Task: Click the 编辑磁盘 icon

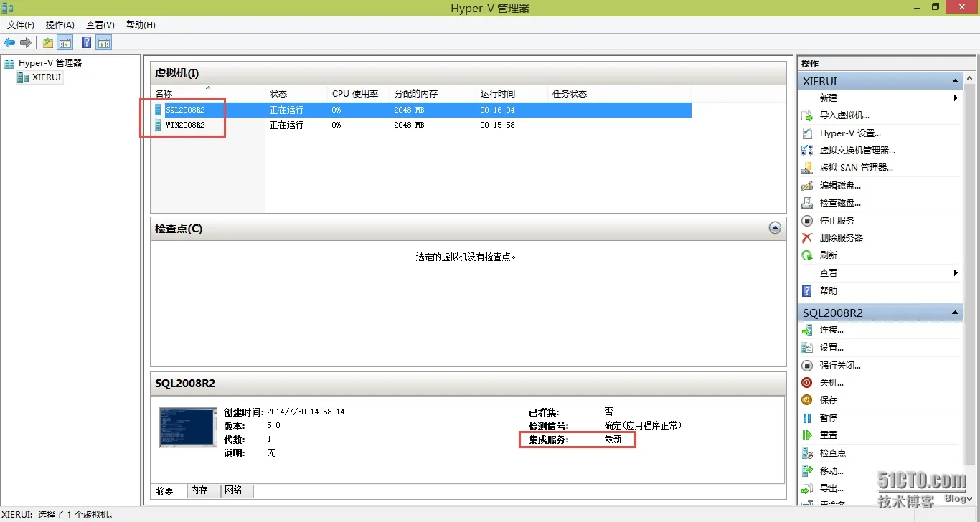Action: point(807,186)
